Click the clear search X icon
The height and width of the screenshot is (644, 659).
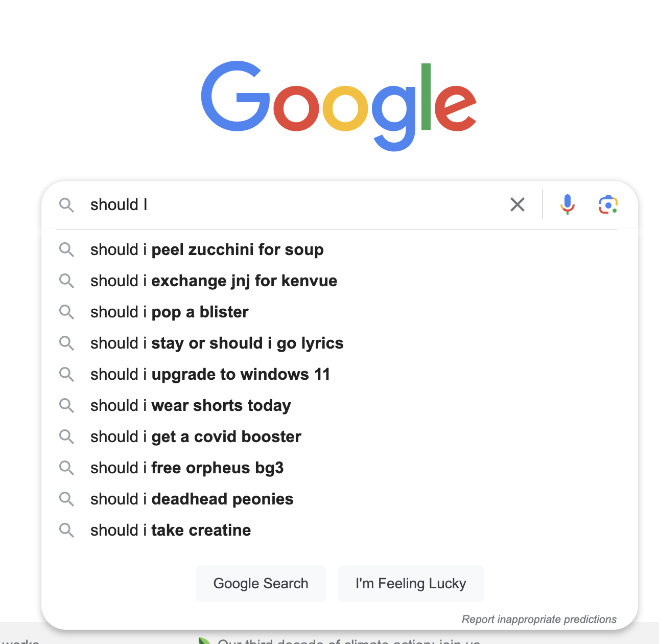517,205
